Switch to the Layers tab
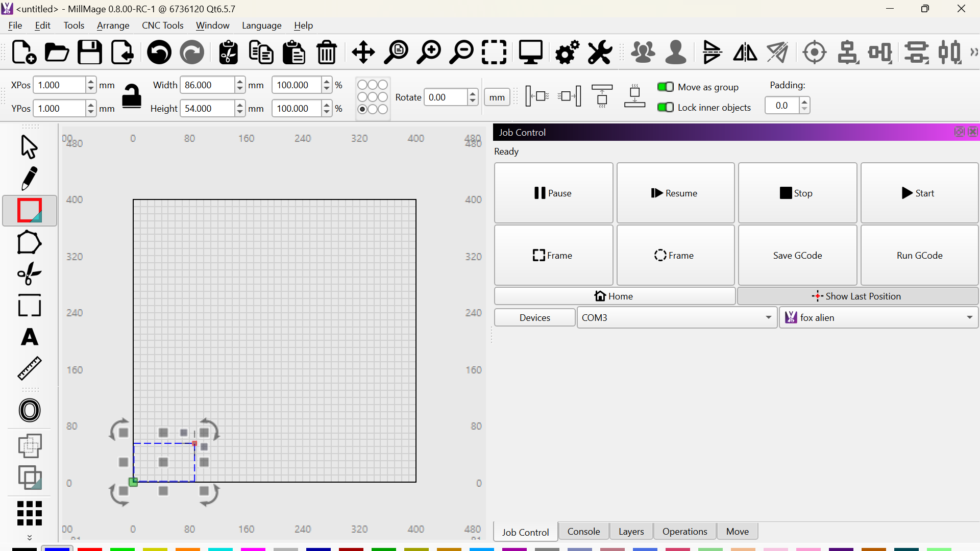980x551 pixels. click(x=631, y=532)
